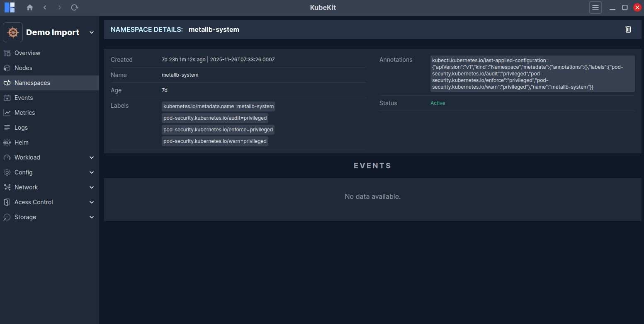Select the pod-security audit=privileged label chip

coord(215,118)
